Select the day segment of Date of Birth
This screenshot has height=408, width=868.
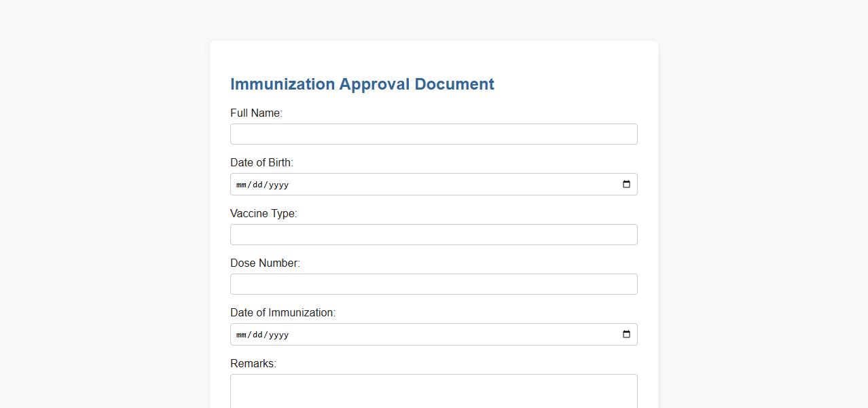[259, 185]
